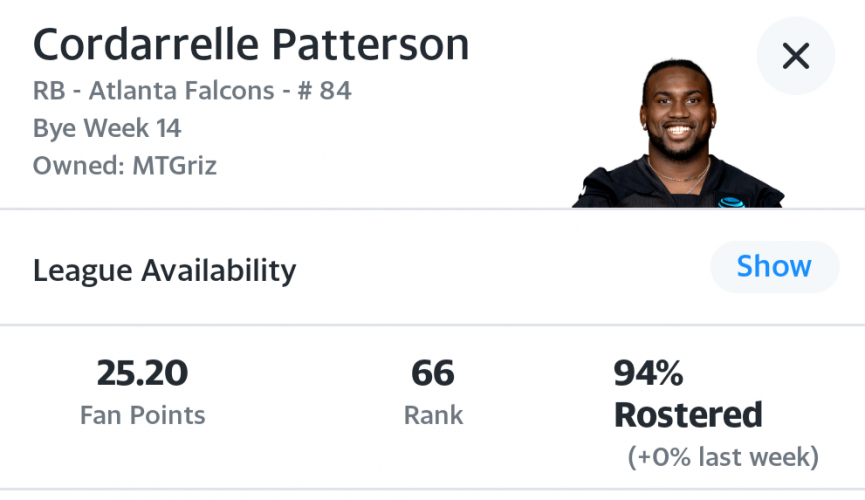Tap the 94% rostered percentage
This screenshot has height=500, width=865.
649,373
